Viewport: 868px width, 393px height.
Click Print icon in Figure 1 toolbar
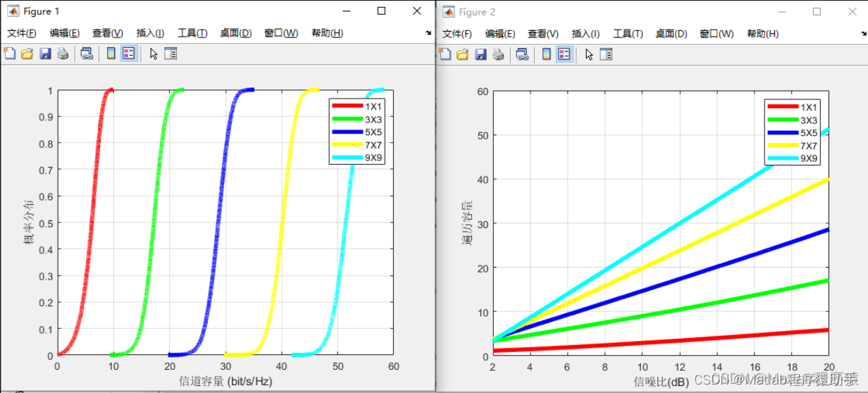click(63, 54)
